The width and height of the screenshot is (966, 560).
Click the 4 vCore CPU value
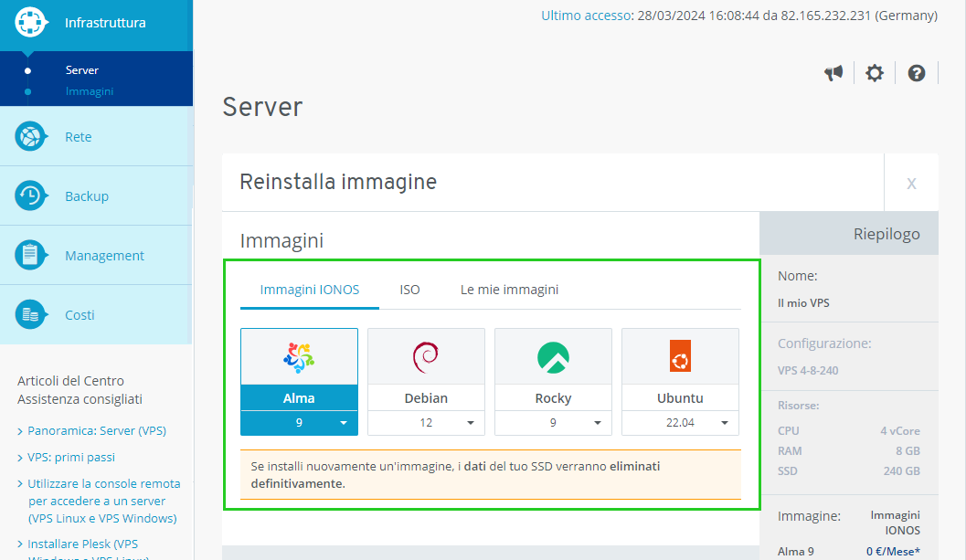point(900,430)
